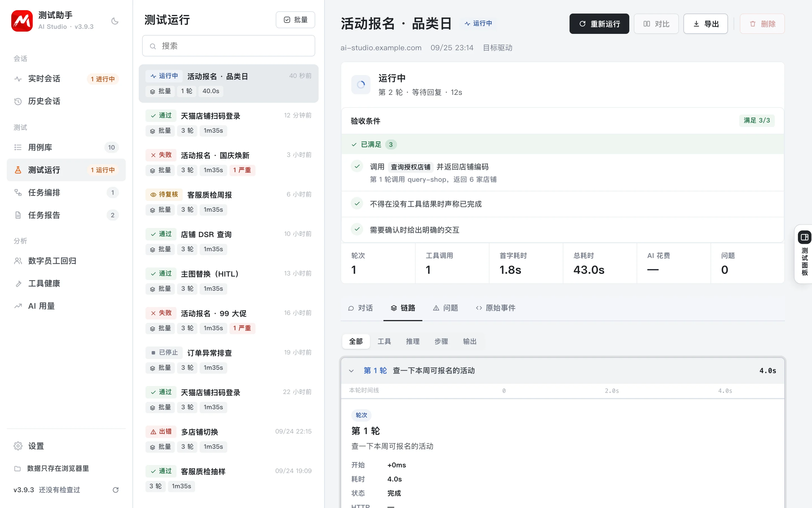Click the 设置 gear icon
This screenshot has width=812, height=508.
[18, 446]
